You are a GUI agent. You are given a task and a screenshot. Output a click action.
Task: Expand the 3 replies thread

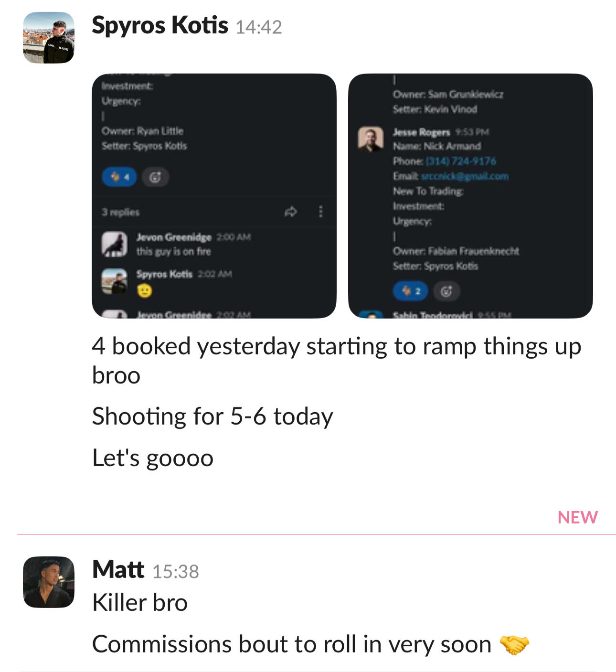(x=120, y=212)
